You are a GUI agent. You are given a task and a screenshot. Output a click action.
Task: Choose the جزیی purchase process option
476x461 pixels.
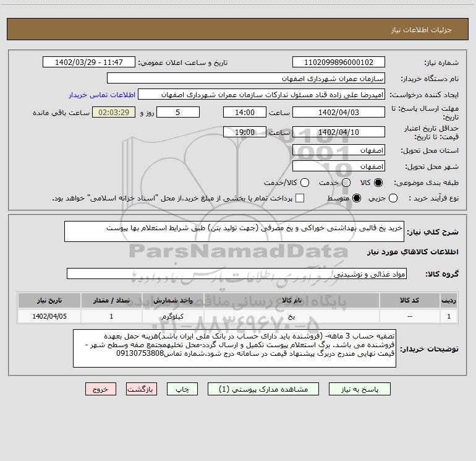point(393,199)
